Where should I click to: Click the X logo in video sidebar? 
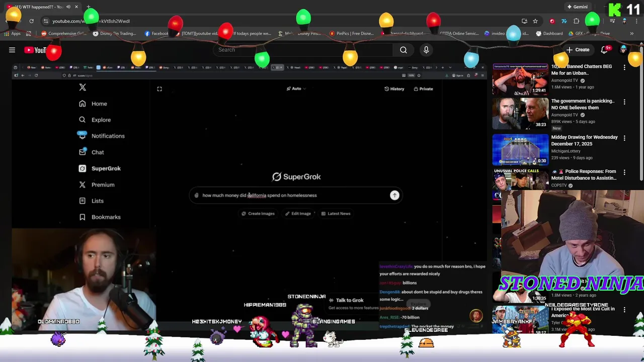click(x=83, y=87)
